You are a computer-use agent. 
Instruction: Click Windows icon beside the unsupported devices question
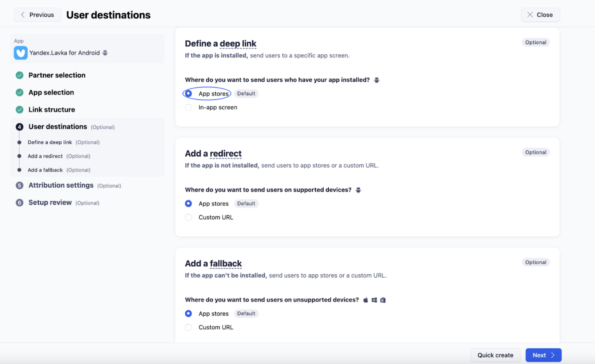pyautogui.click(x=374, y=300)
